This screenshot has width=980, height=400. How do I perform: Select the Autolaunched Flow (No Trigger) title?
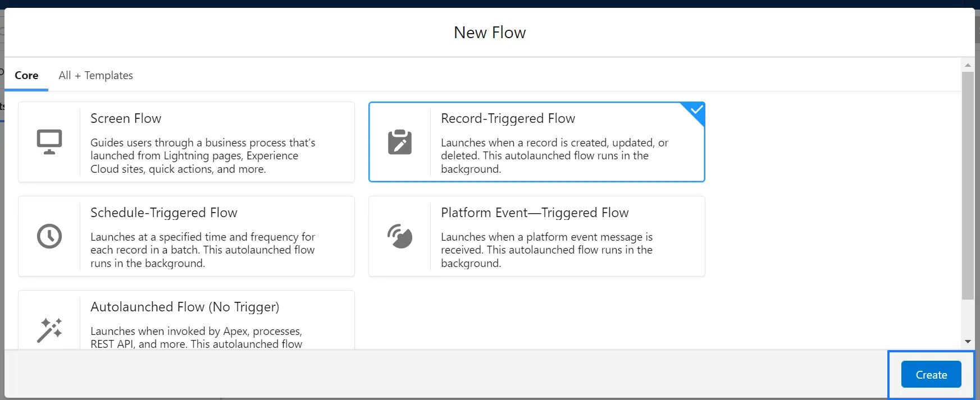[x=185, y=307]
